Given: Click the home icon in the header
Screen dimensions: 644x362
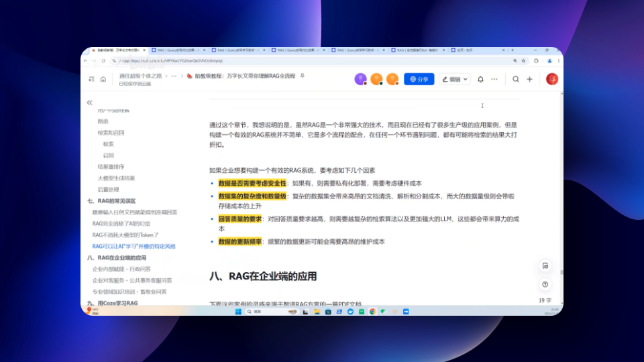Looking at the screenshot, I should 103,79.
